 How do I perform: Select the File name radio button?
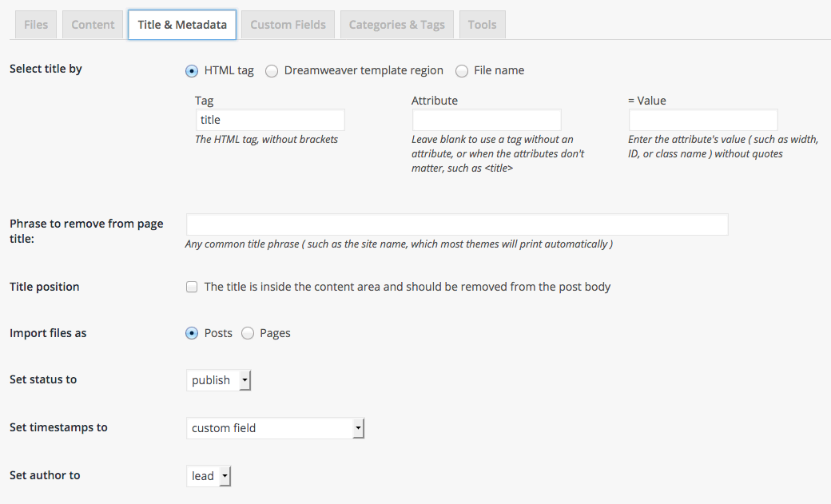[x=462, y=70]
